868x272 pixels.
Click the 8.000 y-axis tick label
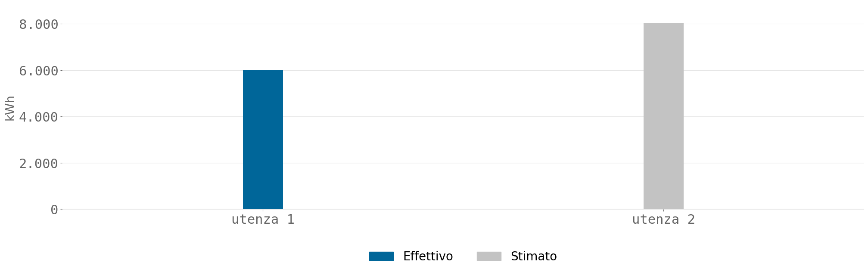[x=38, y=24]
